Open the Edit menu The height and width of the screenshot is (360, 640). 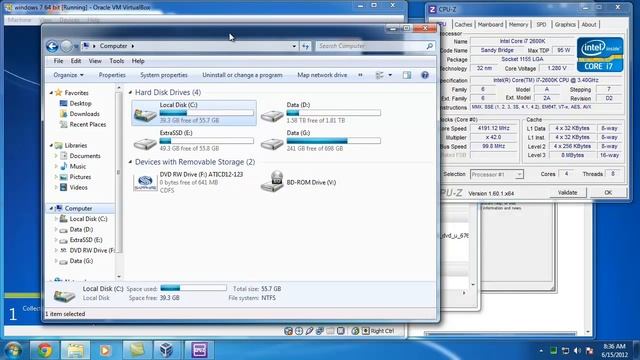click(76, 61)
